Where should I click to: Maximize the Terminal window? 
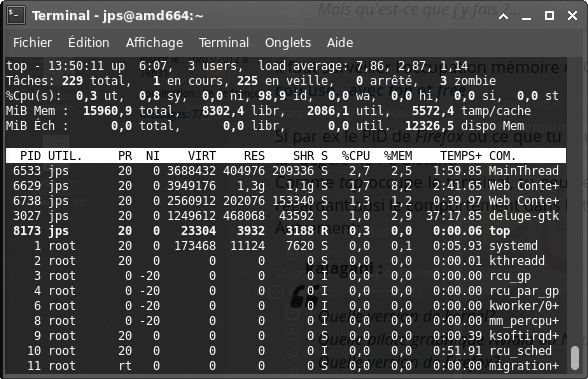549,15
